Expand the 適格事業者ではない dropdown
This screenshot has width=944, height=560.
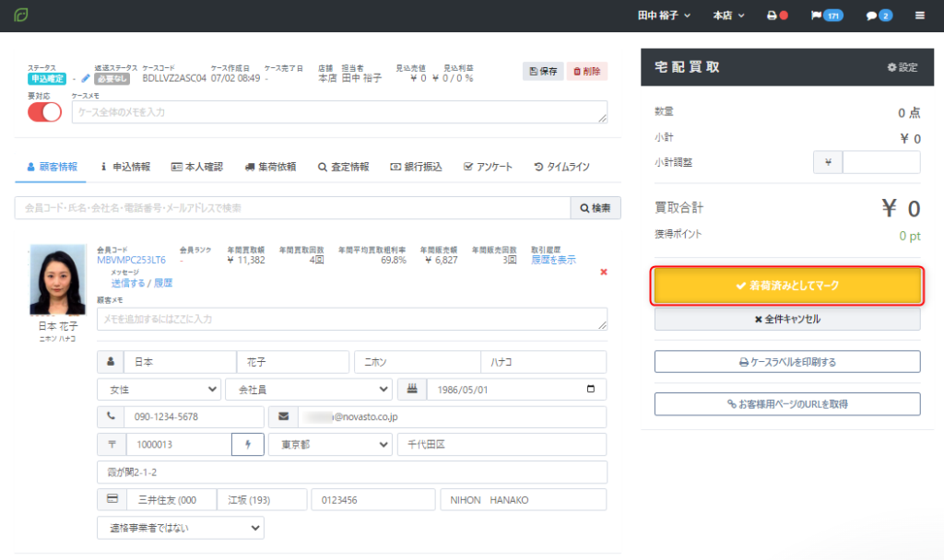[180, 528]
